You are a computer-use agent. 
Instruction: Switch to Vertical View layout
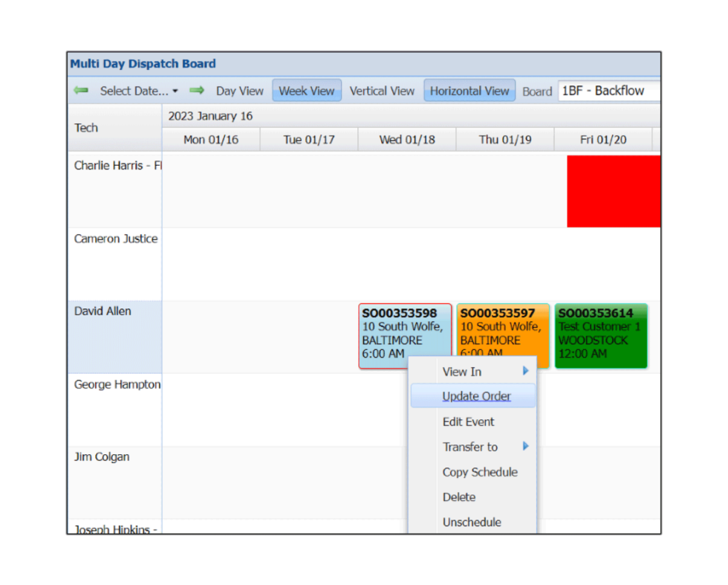click(382, 91)
